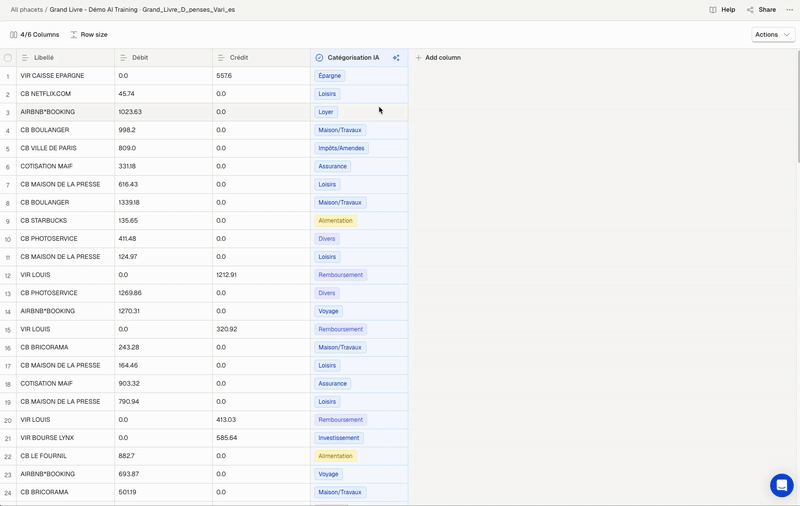Click the Maison/Travaux tag in row 4
The image size is (800, 506).
(x=340, y=130)
